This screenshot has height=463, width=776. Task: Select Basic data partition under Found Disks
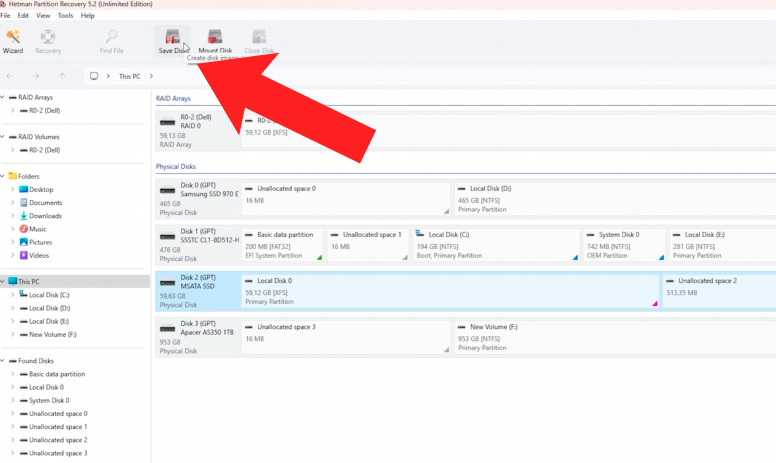[x=57, y=374]
